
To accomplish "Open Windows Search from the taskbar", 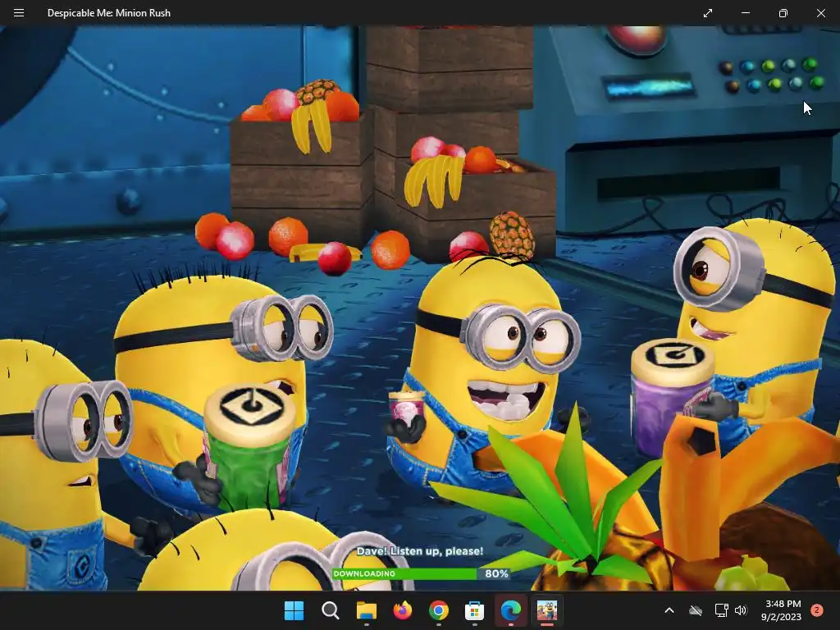I will [x=330, y=610].
